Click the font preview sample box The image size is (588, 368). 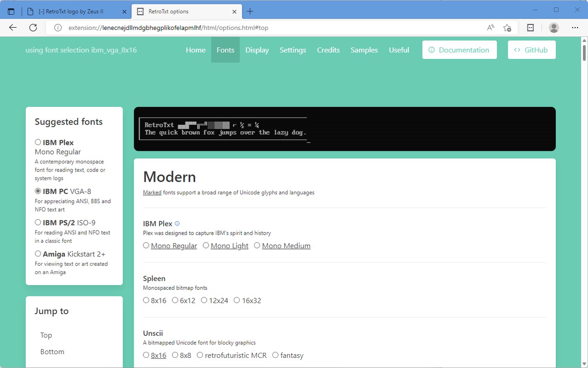[x=345, y=129]
